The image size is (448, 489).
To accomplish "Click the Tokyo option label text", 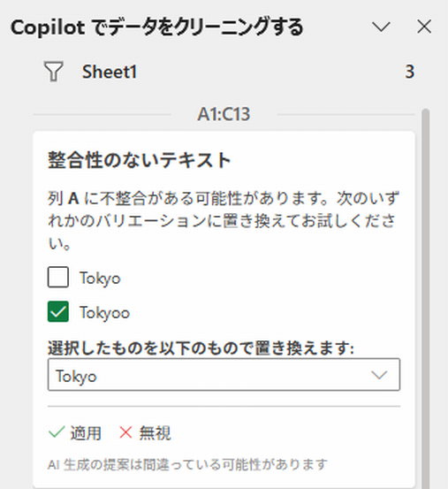I will tap(100, 279).
